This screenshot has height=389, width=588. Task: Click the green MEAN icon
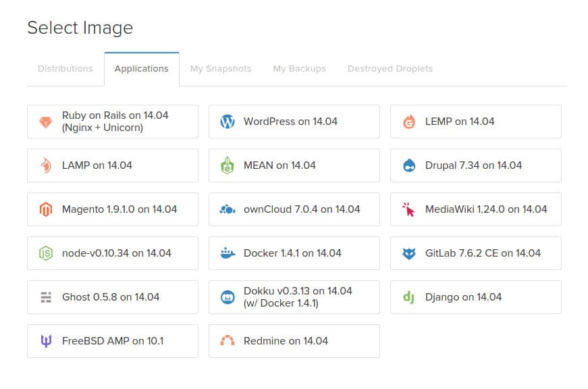(228, 165)
